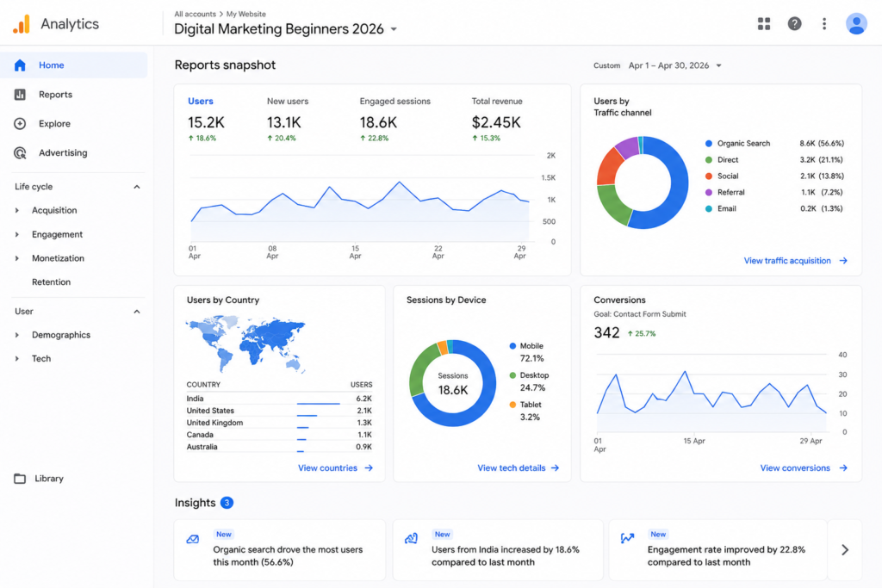882x588 pixels.
Task: Open View countries link
Action: click(x=327, y=467)
